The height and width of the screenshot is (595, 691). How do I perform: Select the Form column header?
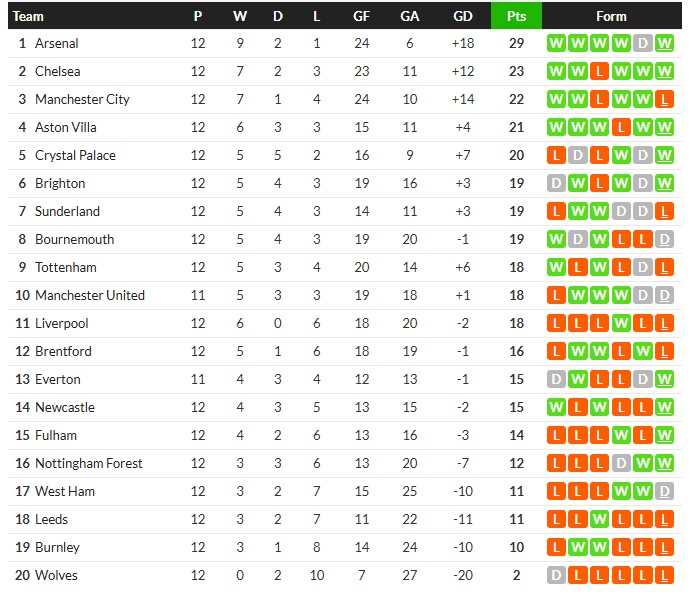[x=610, y=16]
